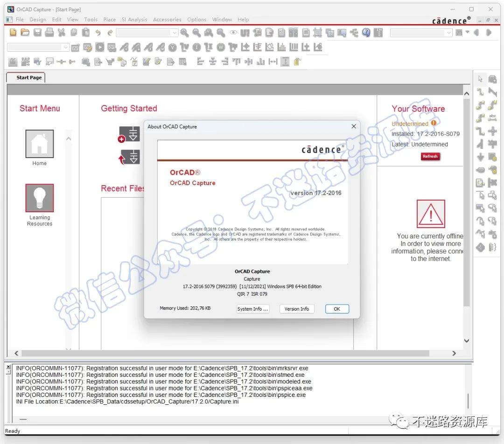Close the About OrCAD Capture dialog
504x444 pixels.
point(354,126)
